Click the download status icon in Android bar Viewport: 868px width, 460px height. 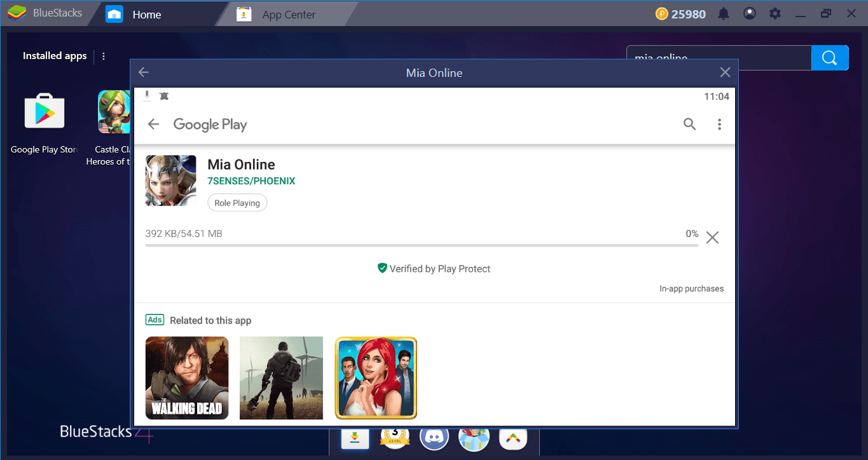[x=147, y=96]
